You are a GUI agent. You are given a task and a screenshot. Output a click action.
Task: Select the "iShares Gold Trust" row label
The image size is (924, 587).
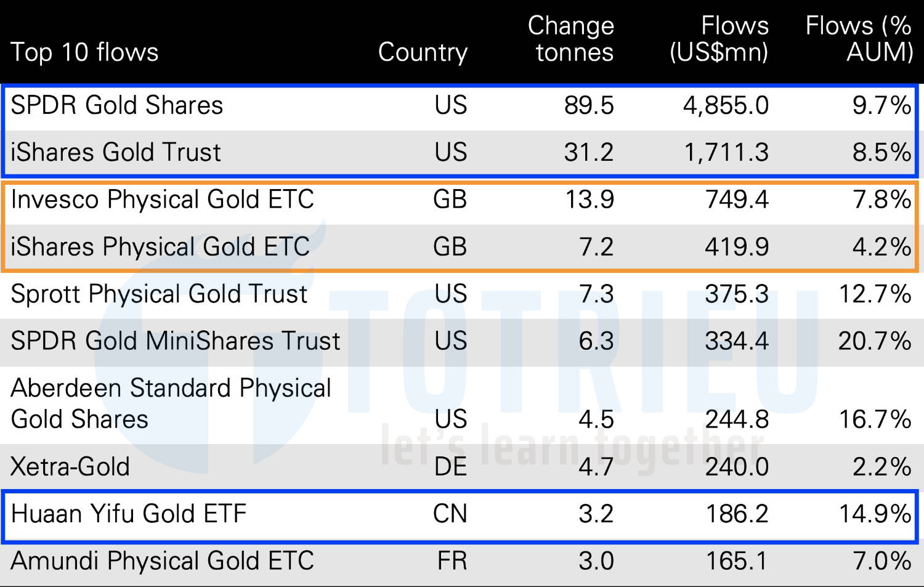click(116, 152)
